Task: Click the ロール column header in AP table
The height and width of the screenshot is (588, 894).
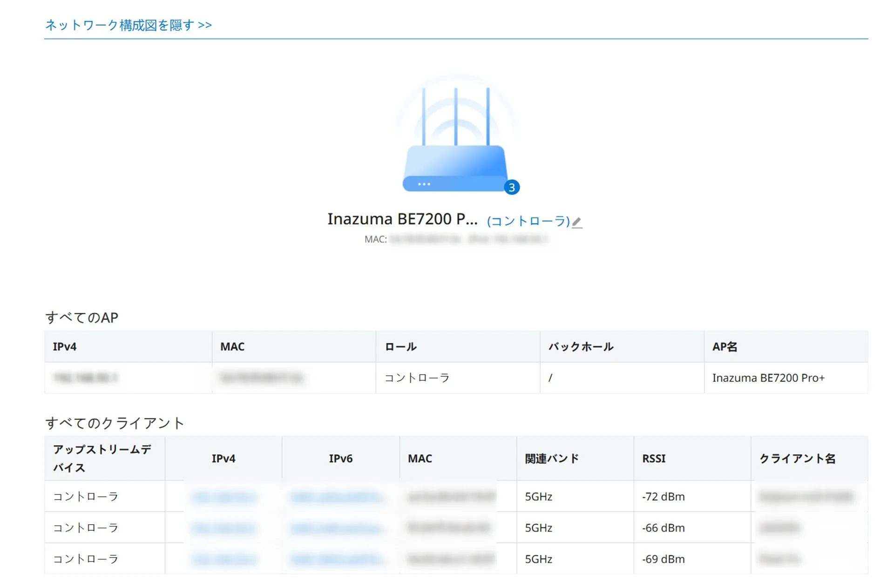Action: click(x=400, y=347)
